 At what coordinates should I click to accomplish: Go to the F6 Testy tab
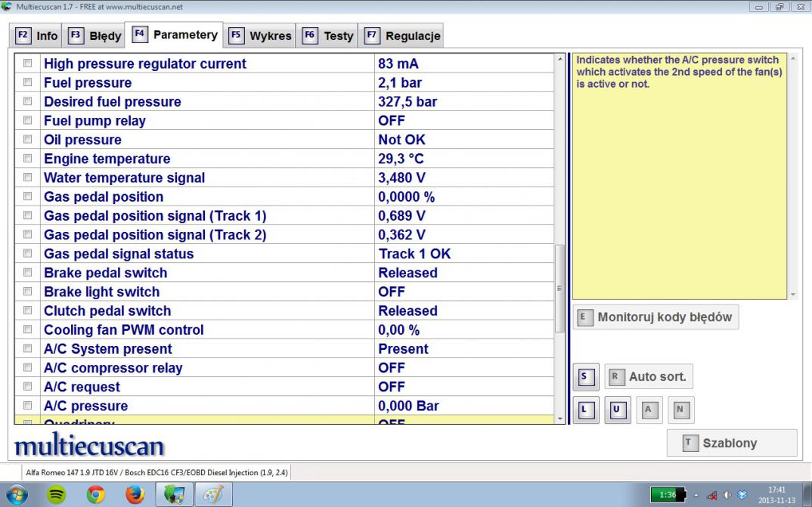coord(327,36)
